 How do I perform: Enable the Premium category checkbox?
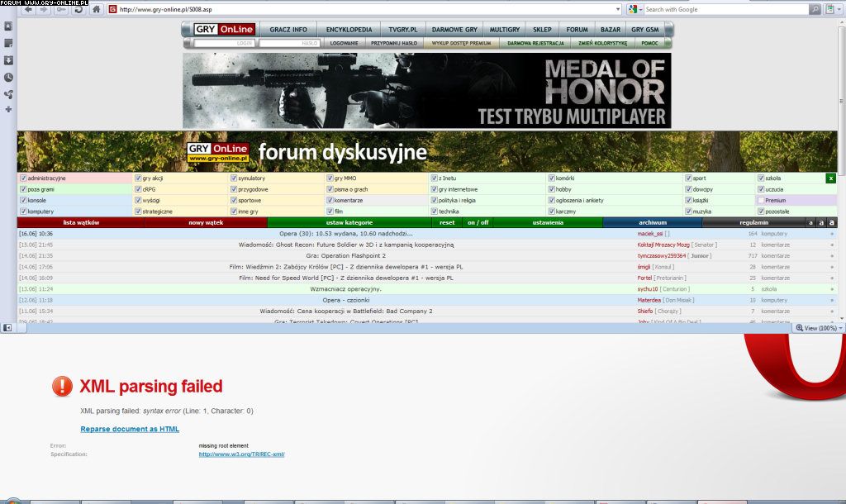tap(761, 200)
